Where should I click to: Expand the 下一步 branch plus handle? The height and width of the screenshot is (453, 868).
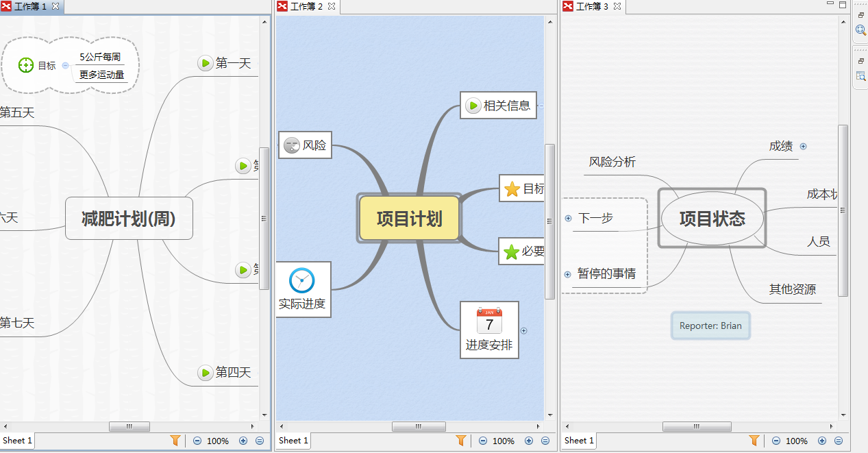click(x=568, y=218)
